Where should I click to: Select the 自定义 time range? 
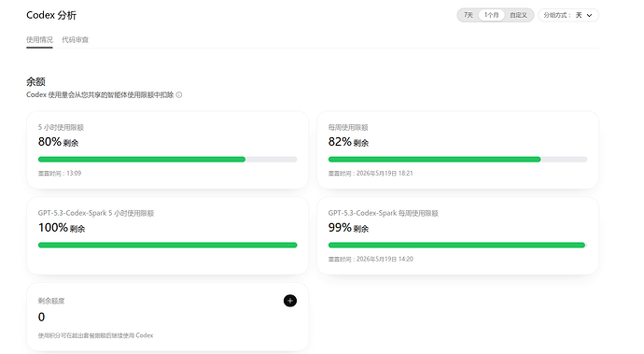click(518, 15)
